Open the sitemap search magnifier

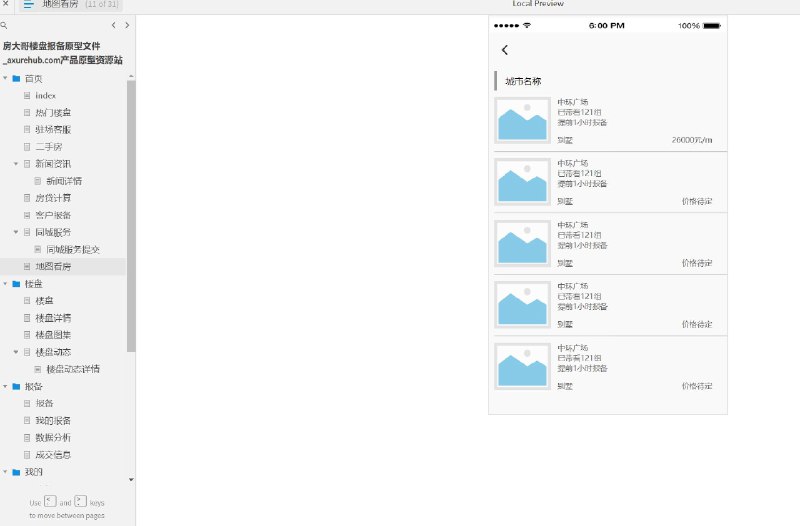coord(4,25)
